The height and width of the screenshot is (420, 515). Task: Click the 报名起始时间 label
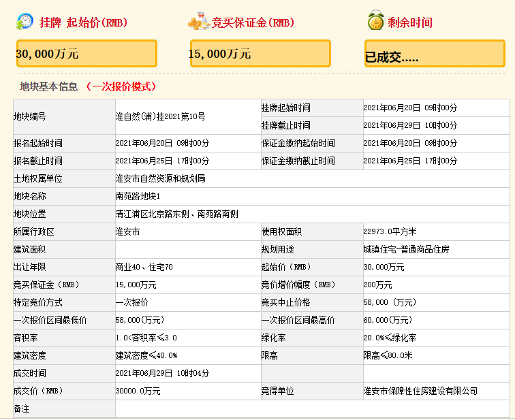37,143
